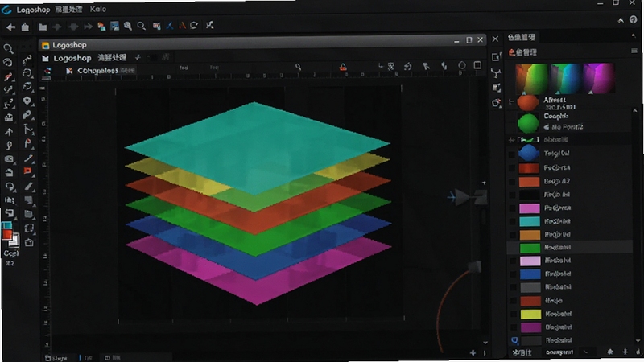
Task: Click the crossed shuffle arrows toolbar icon
Action: tap(209, 25)
